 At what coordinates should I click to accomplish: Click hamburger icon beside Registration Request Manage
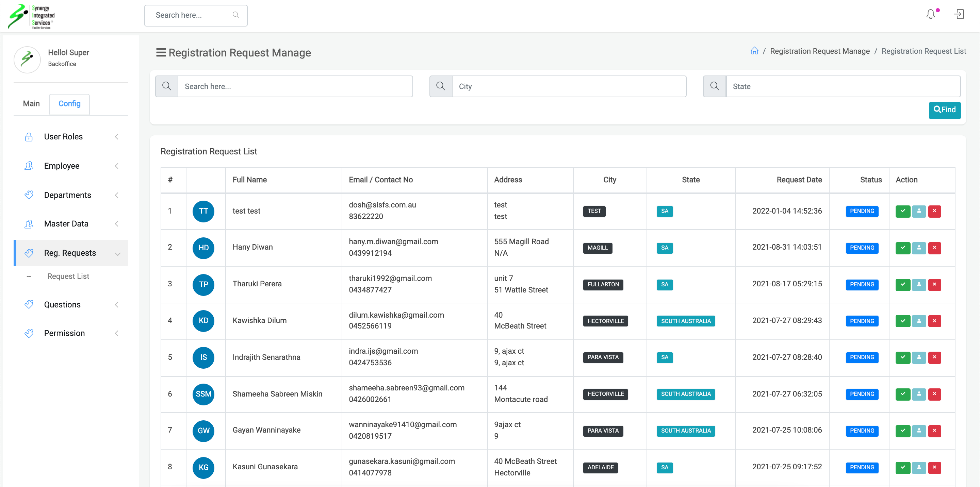tap(161, 52)
